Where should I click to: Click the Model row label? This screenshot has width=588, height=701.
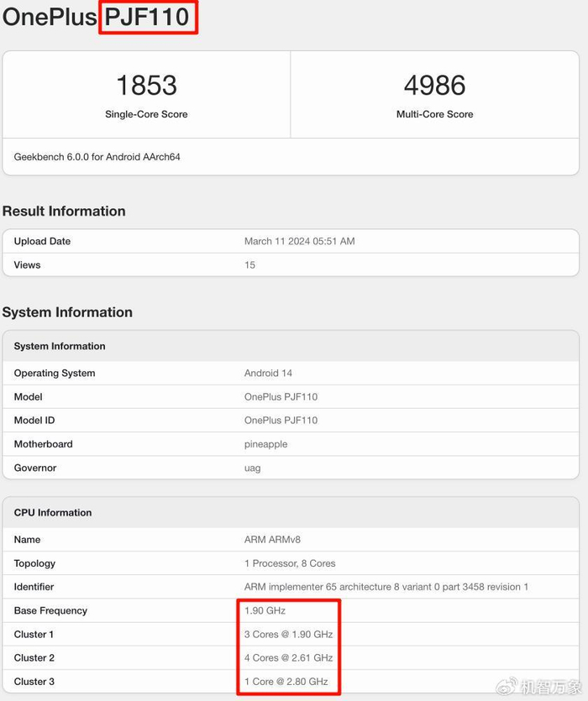point(29,396)
